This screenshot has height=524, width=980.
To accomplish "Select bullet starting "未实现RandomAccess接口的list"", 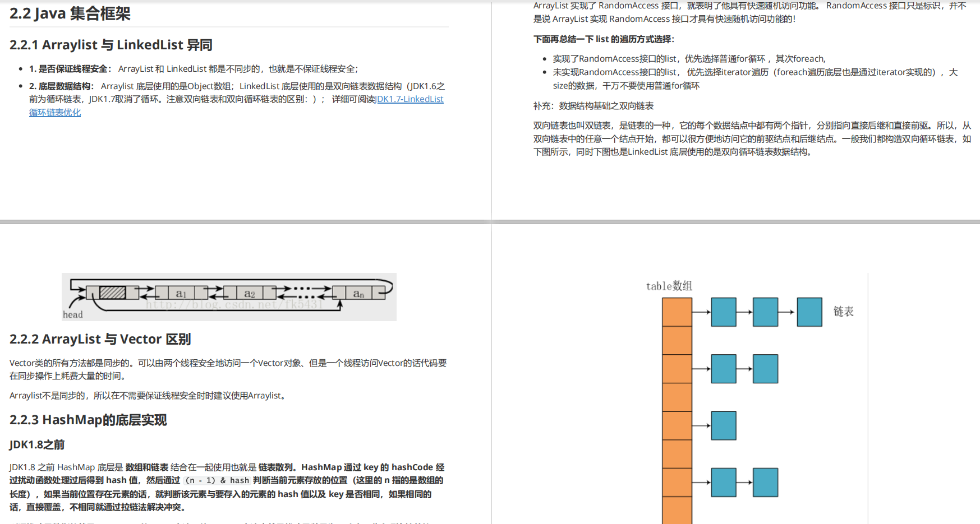I will point(755,79).
